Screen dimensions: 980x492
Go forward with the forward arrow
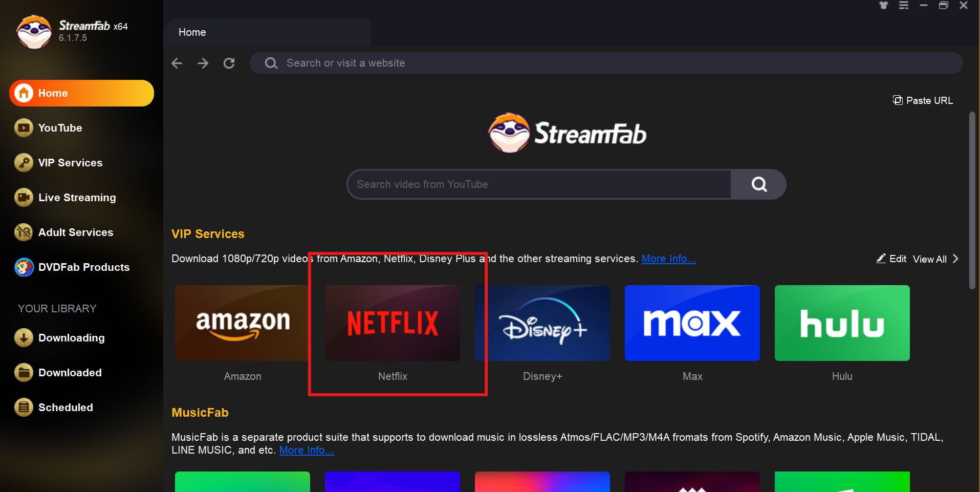pos(203,63)
